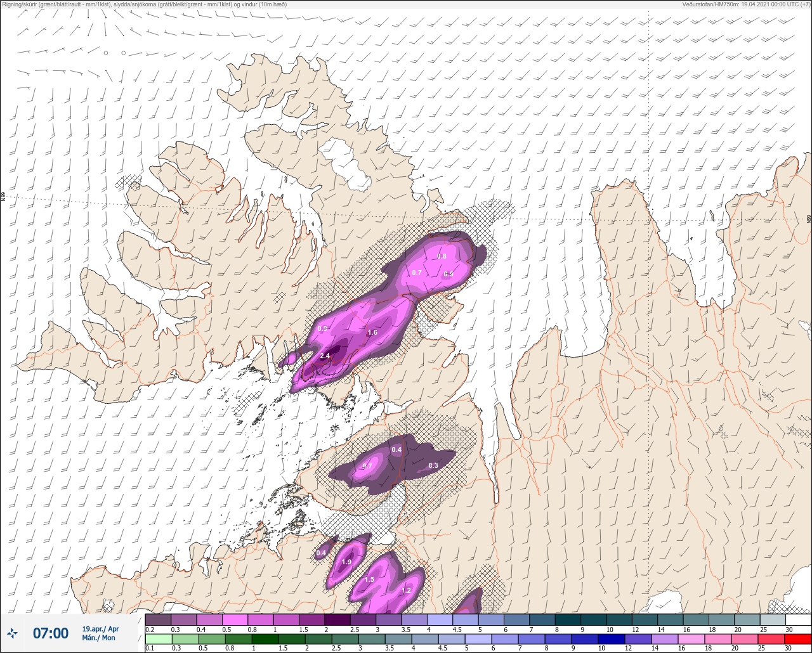Click the 0.5 precipitation value on map
The width and height of the screenshot is (812, 653).
click(448, 274)
